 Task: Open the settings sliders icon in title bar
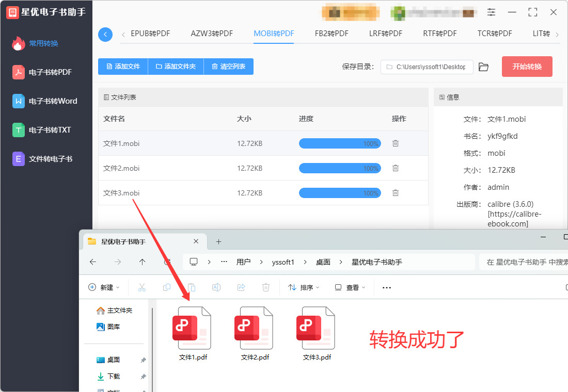click(x=491, y=12)
